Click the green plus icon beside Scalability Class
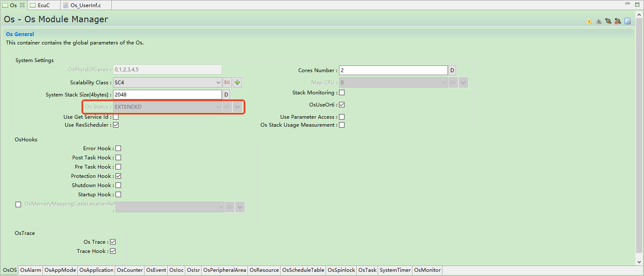The height and width of the screenshot is (276, 644). tap(237, 83)
